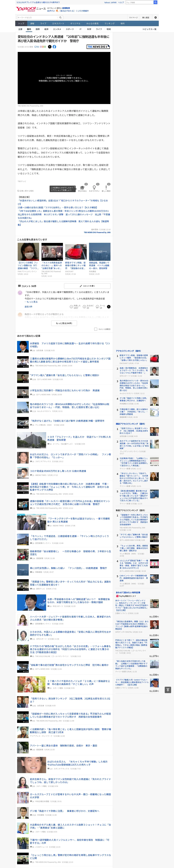Share article on X icon under headline
This screenshot has height=868, width=174.
[x=50, y=47]
